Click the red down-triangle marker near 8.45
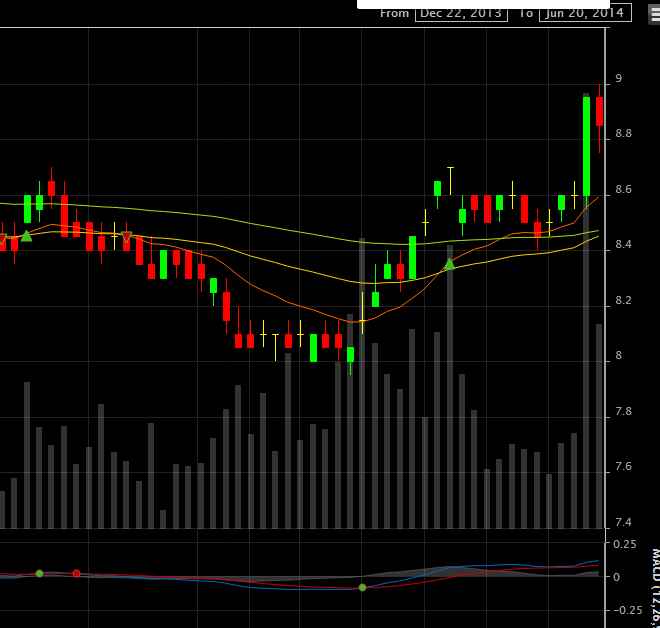Screen dimensions: 660x628 point(126,237)
